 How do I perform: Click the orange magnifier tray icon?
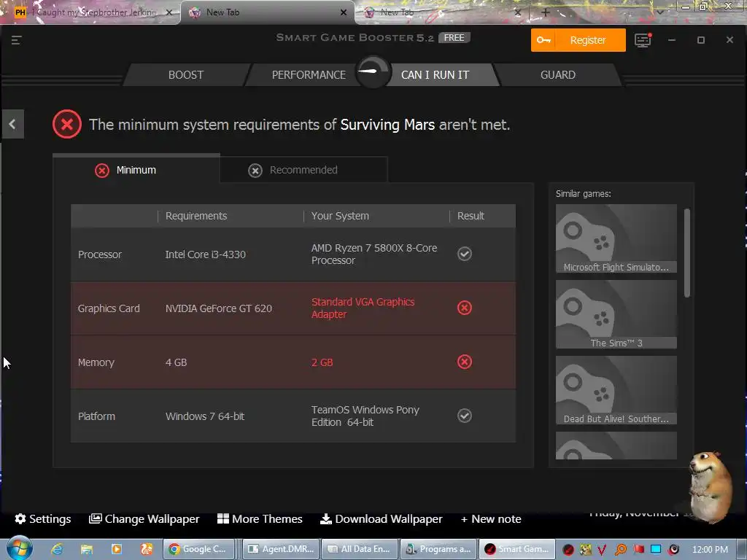[x=621, y=550]
